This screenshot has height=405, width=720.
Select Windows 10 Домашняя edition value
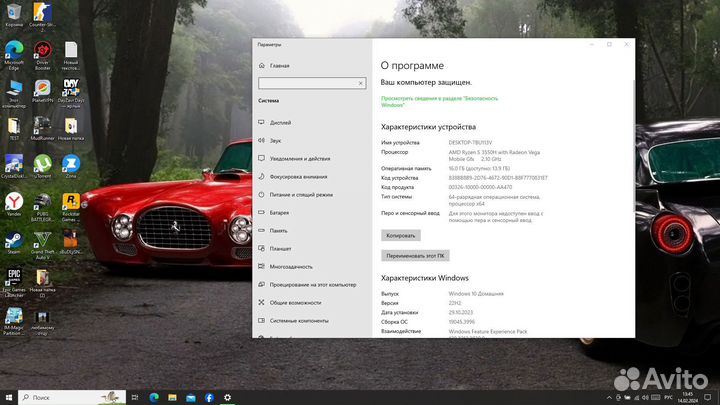tap(476, 294)
